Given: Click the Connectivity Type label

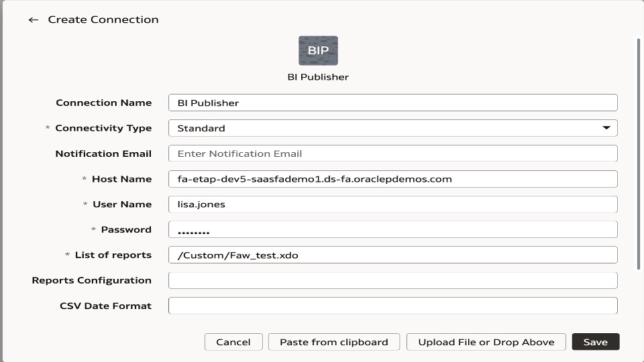Looking at the screenshot, I should pyautogui.click(x=103, y=128).
